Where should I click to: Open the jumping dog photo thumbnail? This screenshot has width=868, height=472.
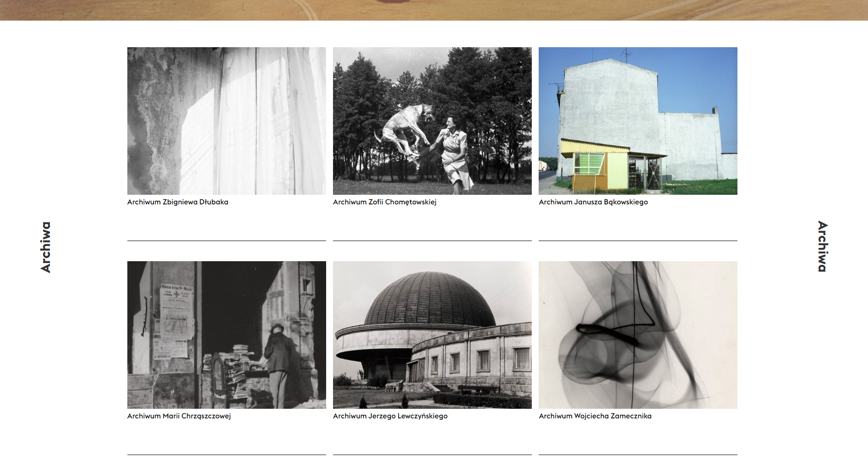(x=432, y=121)
